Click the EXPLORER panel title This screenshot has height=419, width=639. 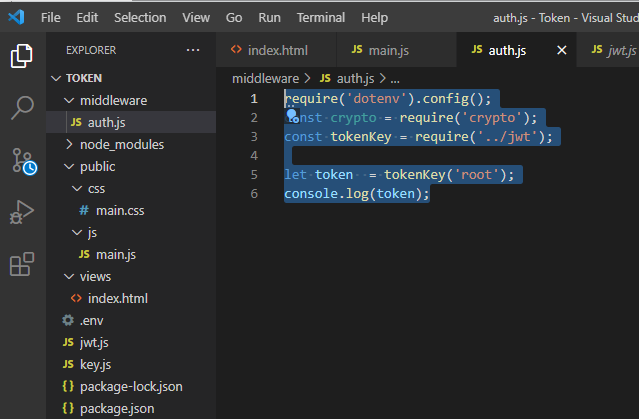pyautogui.click(x=91, y=50)
